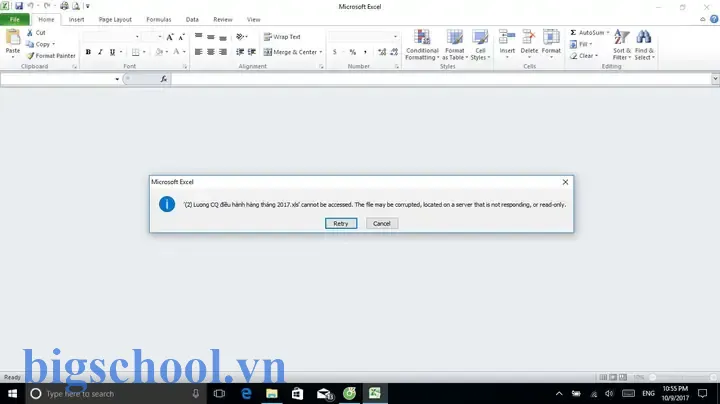
Task: Click the accounting dollar format icon
Action: (x=335, y=52)
